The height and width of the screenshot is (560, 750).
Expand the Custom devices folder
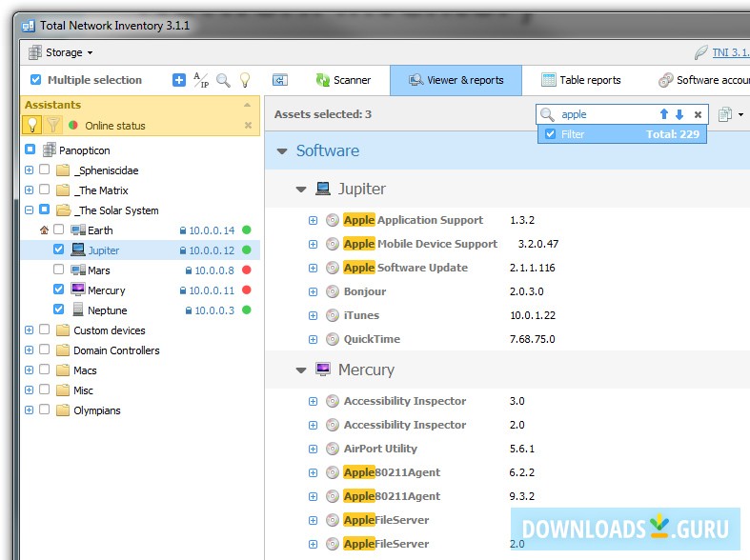coord(30,330)
